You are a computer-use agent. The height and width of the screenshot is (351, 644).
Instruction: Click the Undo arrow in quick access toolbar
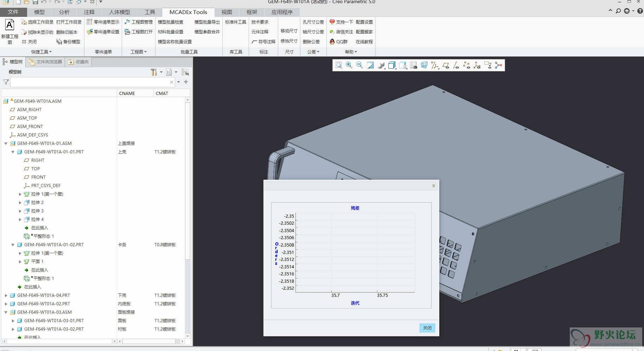click(44, 2)
